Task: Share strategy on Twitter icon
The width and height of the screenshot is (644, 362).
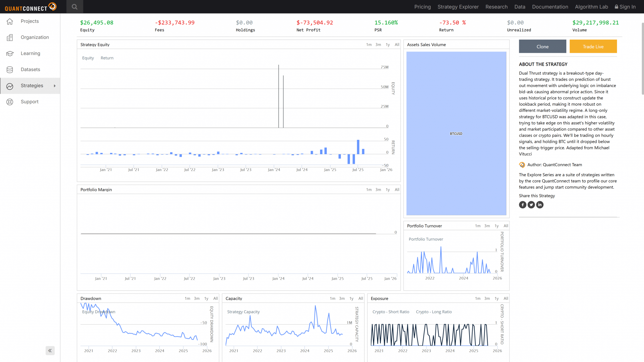Action: point(531,205)
